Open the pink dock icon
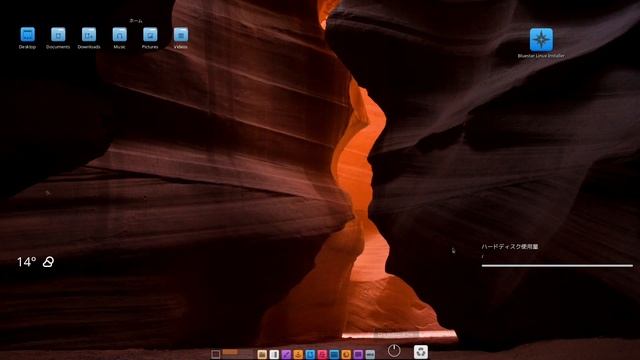 click(322, 354)
